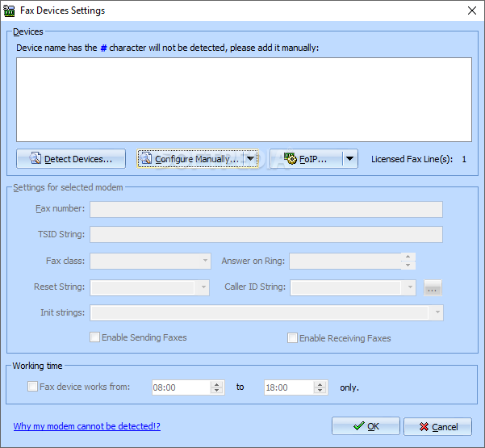
Task: Click the Answer on Ring input field
Action: tap(345, 261)
